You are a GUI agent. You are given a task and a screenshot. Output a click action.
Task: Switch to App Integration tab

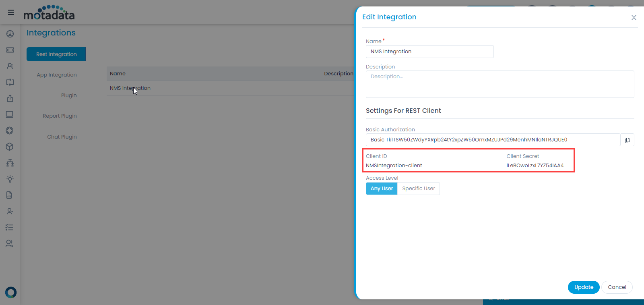[56, 75]
